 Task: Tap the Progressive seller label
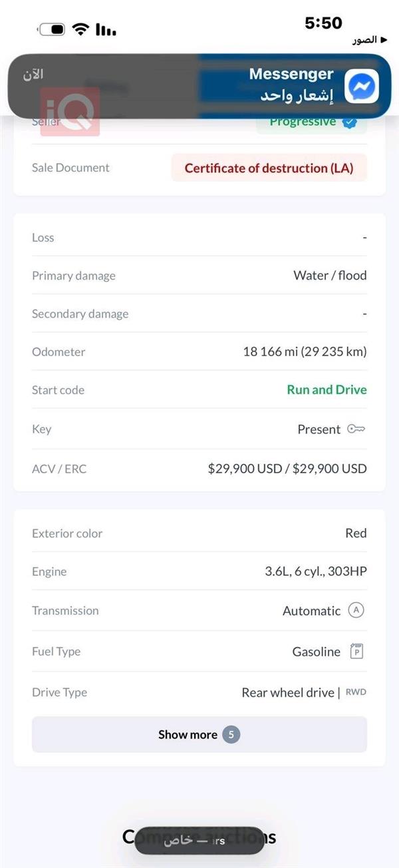pos(303,122)
